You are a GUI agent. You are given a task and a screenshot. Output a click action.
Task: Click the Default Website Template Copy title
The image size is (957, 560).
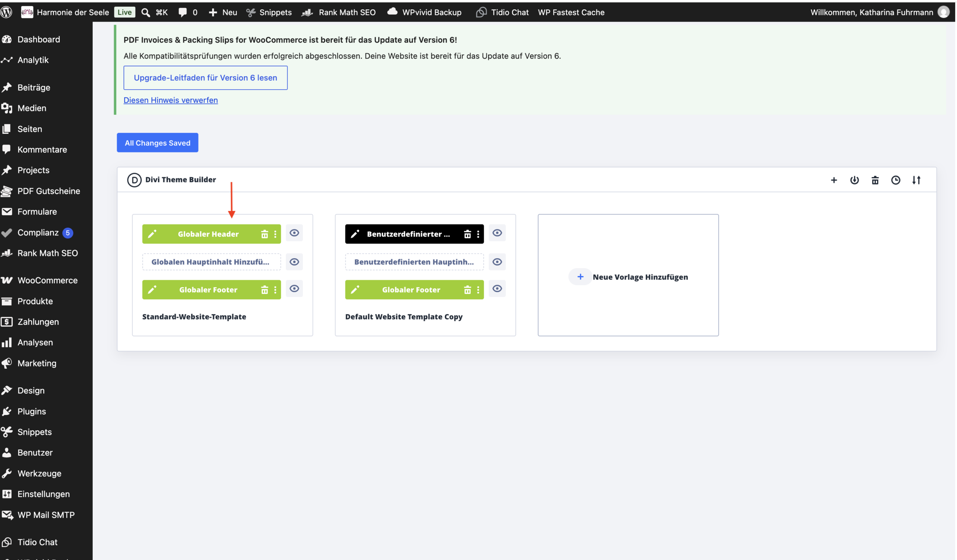click(404, 317)
